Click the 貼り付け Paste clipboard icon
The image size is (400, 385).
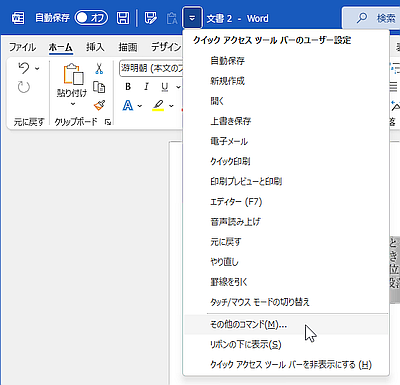point(73,74)
